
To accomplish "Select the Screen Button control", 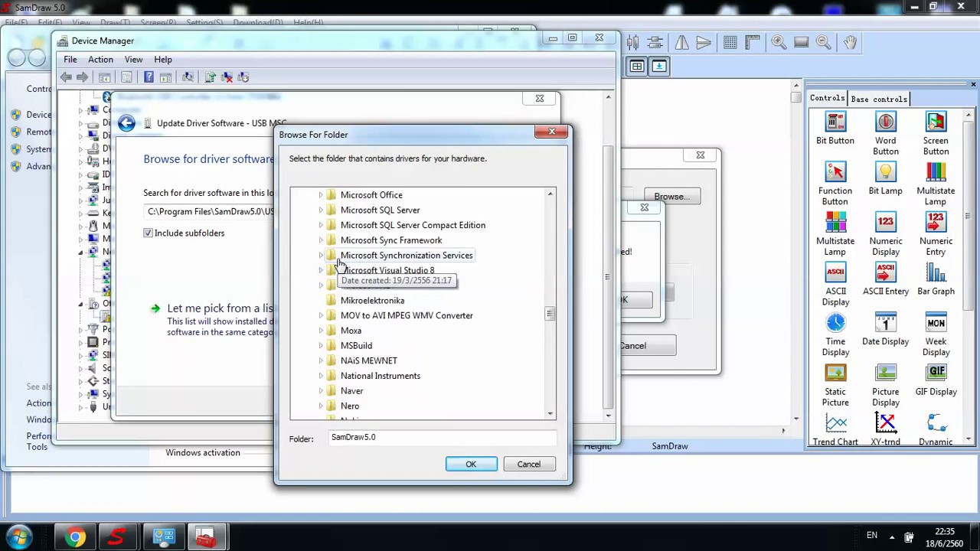I will click(x=936, y=134).
